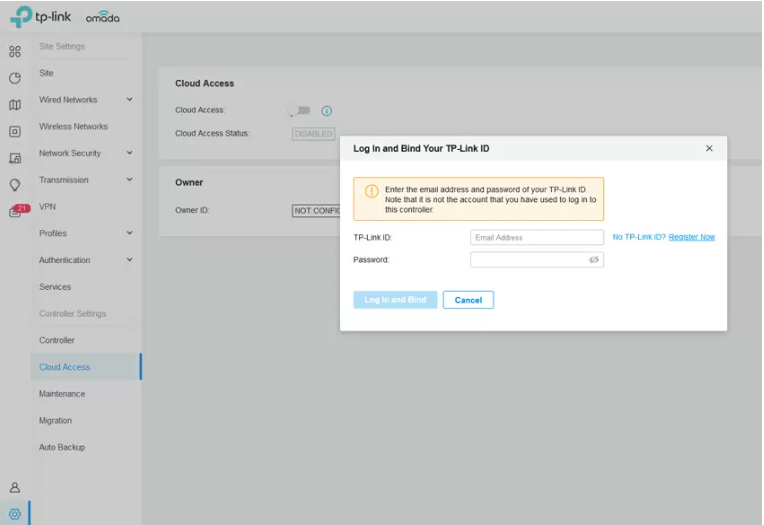Show password using the eye icon
The width and height of the screenshot is (764, 525).
(593, 260)
